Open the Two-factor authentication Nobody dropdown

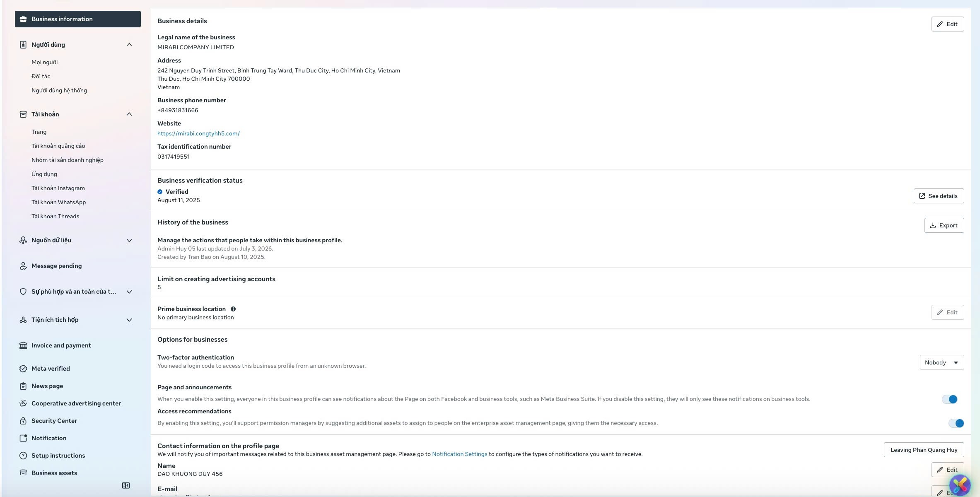tap(942, 362)
